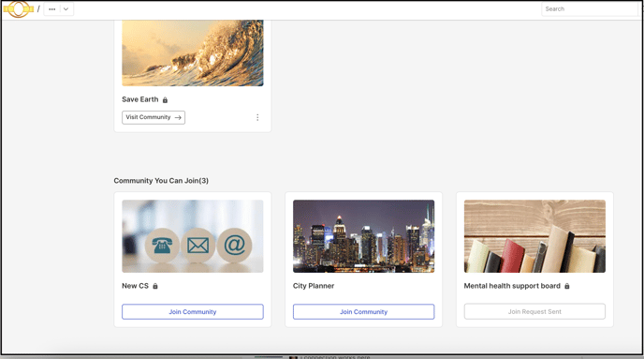Open Save Earth three-dot options menu
Viewport: 644px width, 359px height.
click(257, 117)
